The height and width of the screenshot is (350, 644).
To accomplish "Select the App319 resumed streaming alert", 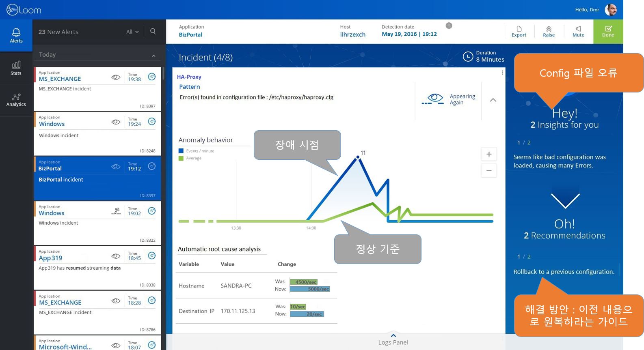I will tap(97, 268).
